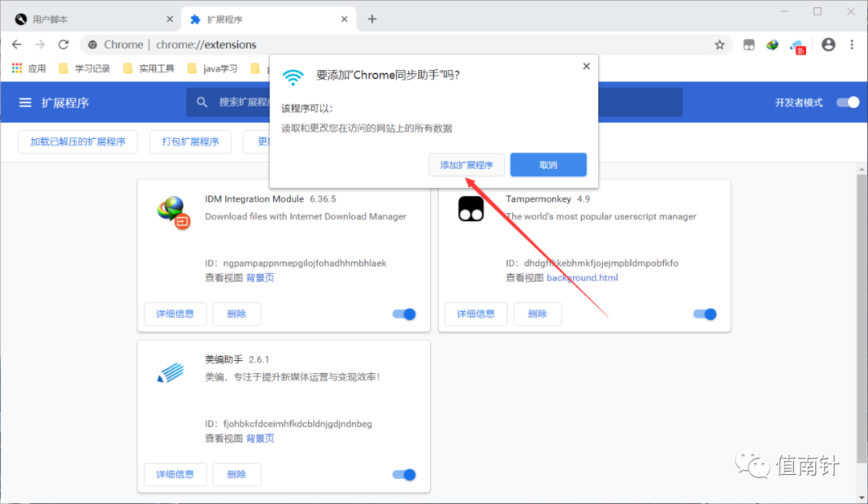Go back using the browser back arrow

(x=17, y=44)
